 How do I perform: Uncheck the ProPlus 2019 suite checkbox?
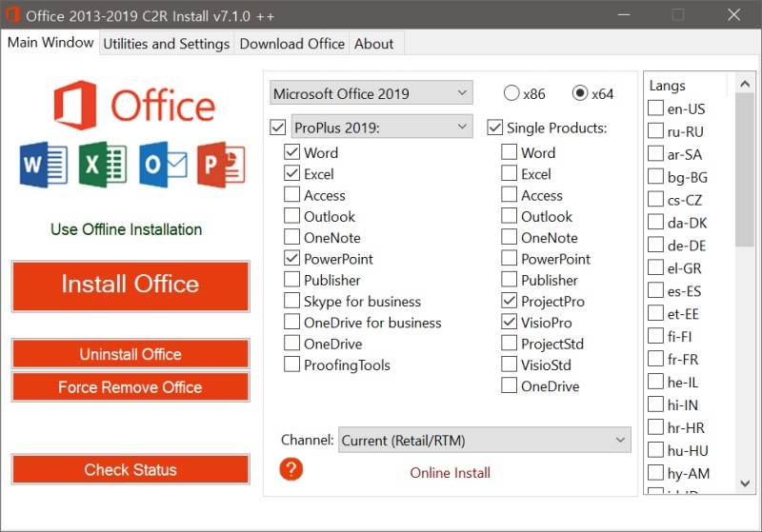(x=278, y=128)
